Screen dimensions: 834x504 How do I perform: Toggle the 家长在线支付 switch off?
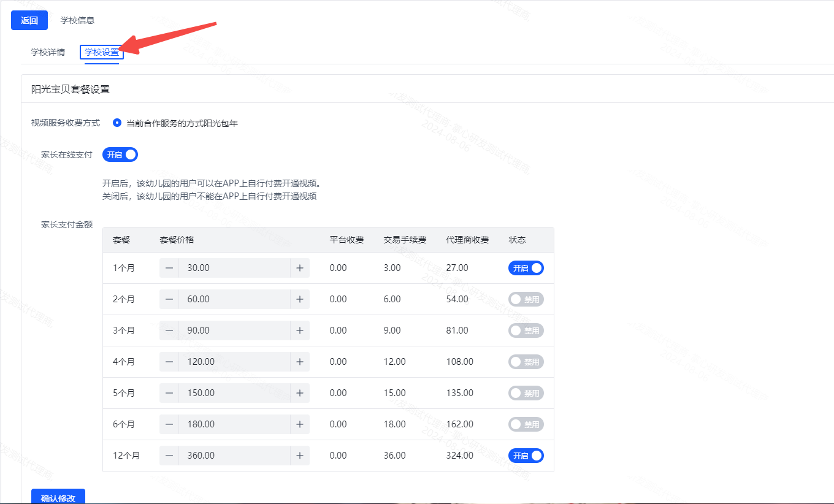pos(120,155)
